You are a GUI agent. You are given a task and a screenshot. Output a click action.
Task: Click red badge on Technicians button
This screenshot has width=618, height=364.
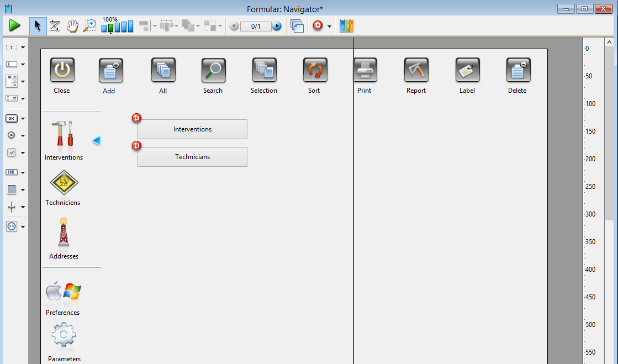(x=136, y=145)
